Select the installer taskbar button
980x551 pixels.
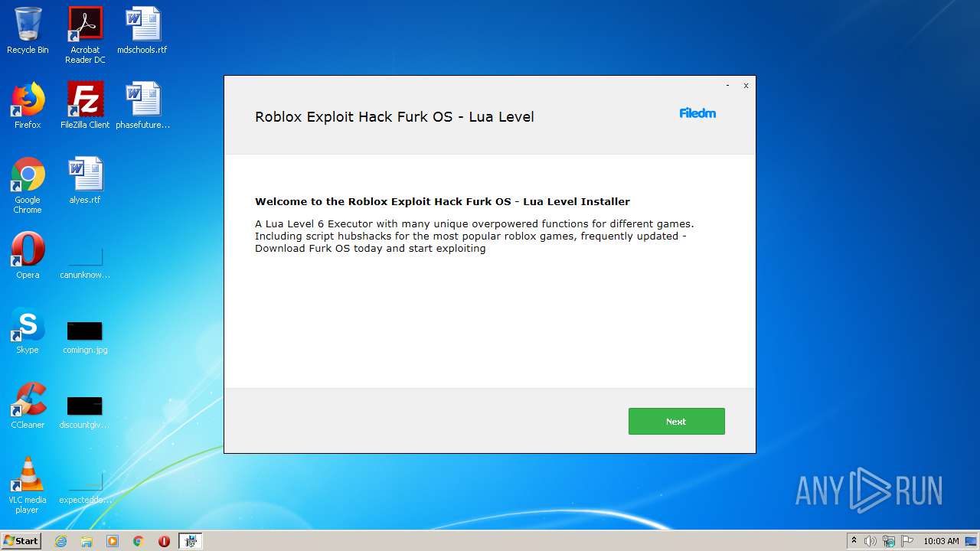coord(191,541)
